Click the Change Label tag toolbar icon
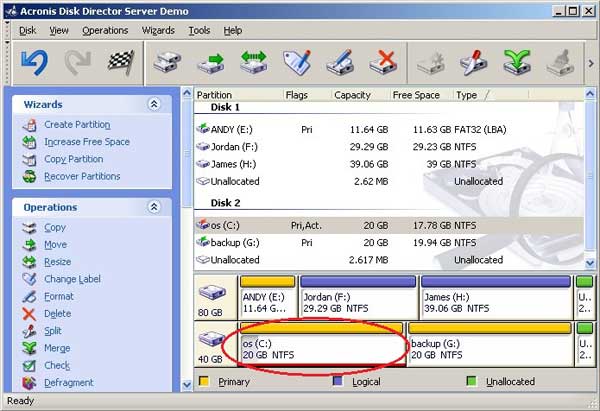The width and height of the screenshot is (600, 411). coord(297,62)
